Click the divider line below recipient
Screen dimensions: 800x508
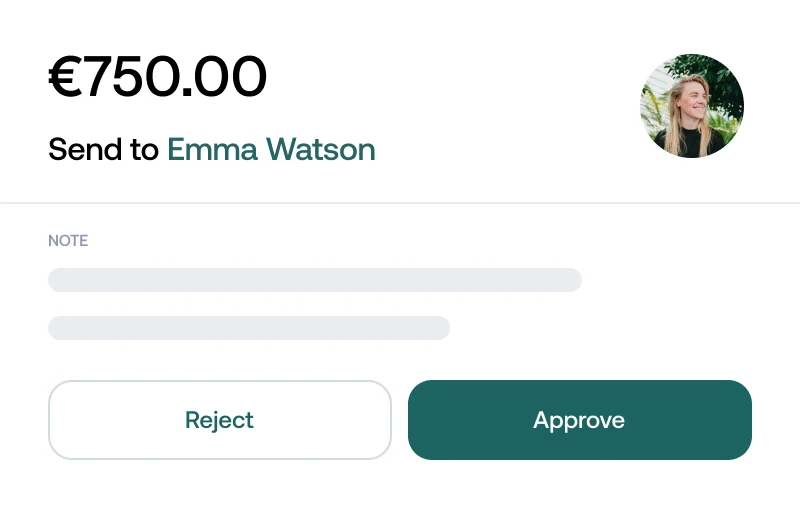tap(400, 203)
